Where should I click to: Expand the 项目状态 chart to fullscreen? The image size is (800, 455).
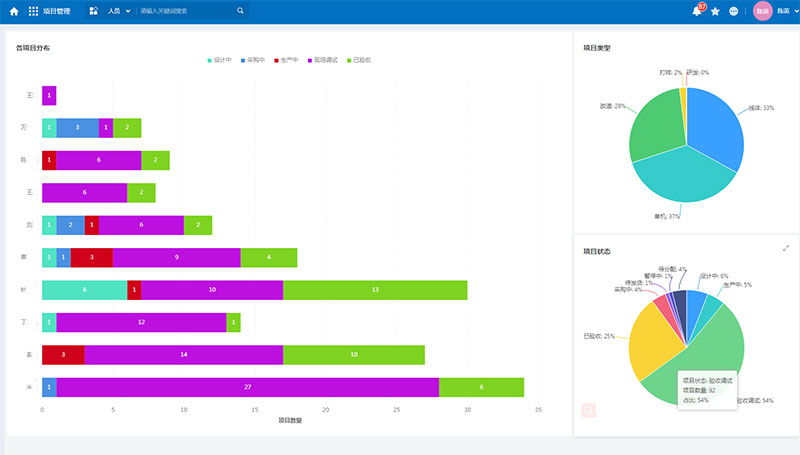[x=786, y=248]
